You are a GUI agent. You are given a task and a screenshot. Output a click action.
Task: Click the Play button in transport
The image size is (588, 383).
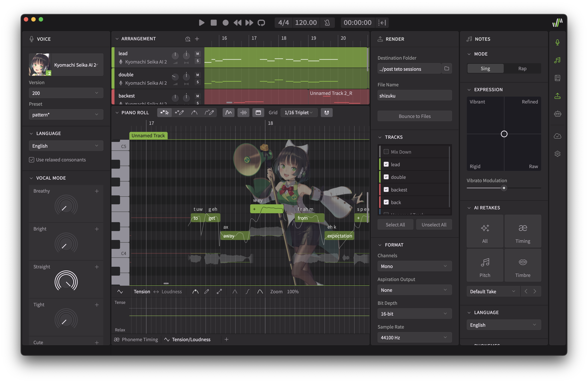tap(202, 23)
